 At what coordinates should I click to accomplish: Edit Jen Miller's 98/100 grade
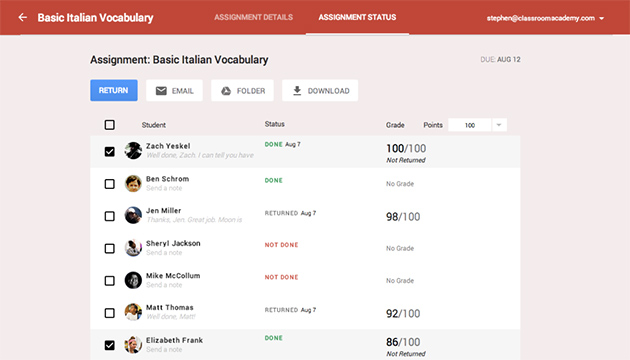[x=403, y=217]
